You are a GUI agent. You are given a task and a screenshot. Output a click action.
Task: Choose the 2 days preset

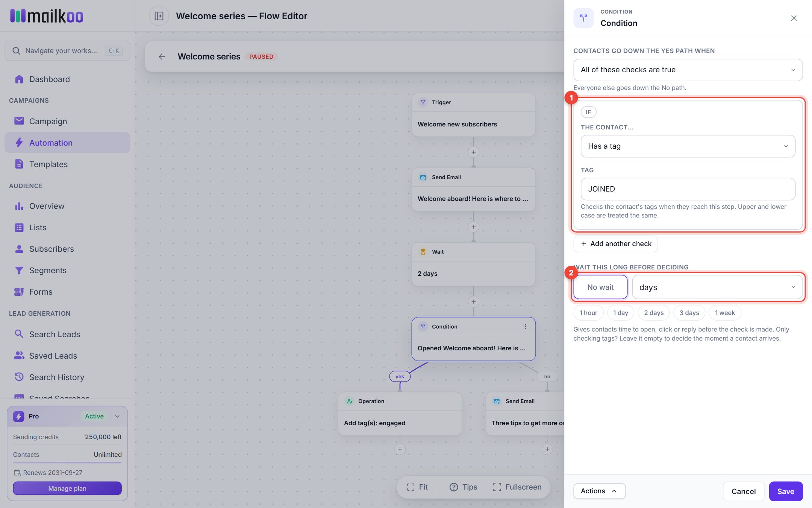point(654,313)
